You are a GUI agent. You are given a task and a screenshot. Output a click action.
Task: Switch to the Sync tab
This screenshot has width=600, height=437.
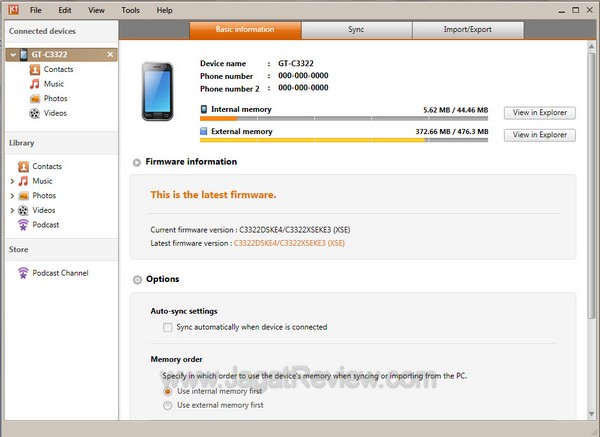click(x=355, y=30)
